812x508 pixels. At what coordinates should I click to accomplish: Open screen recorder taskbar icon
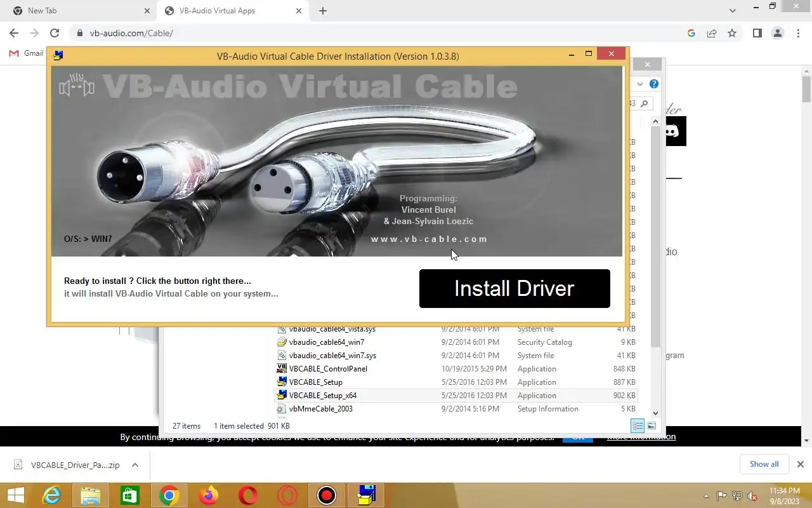click(x=327, y=495)
